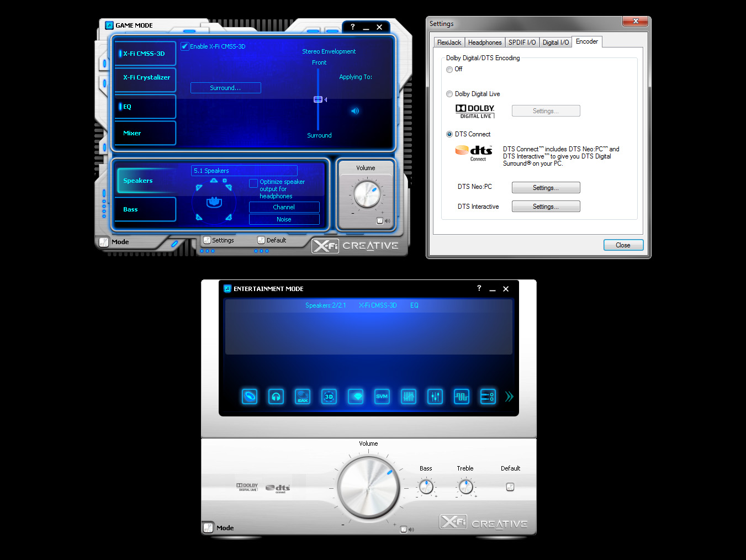Open help in Entertainment Mode title bar

(x=479, y=288)
